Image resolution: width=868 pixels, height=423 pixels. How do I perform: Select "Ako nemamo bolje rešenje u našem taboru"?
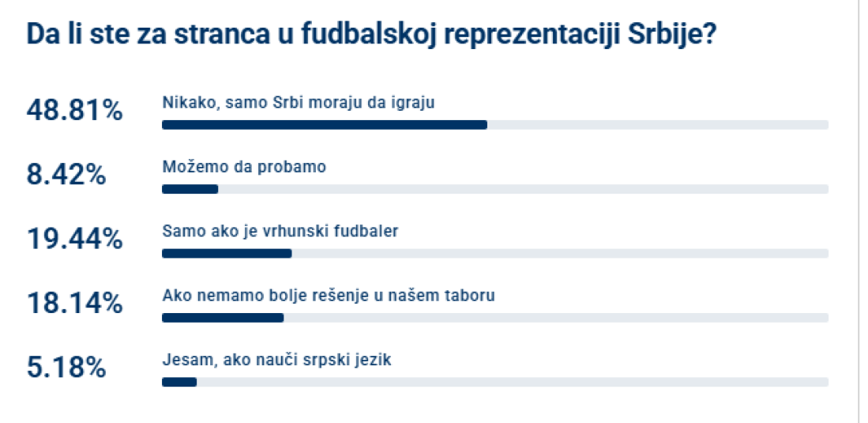[329, 296]
